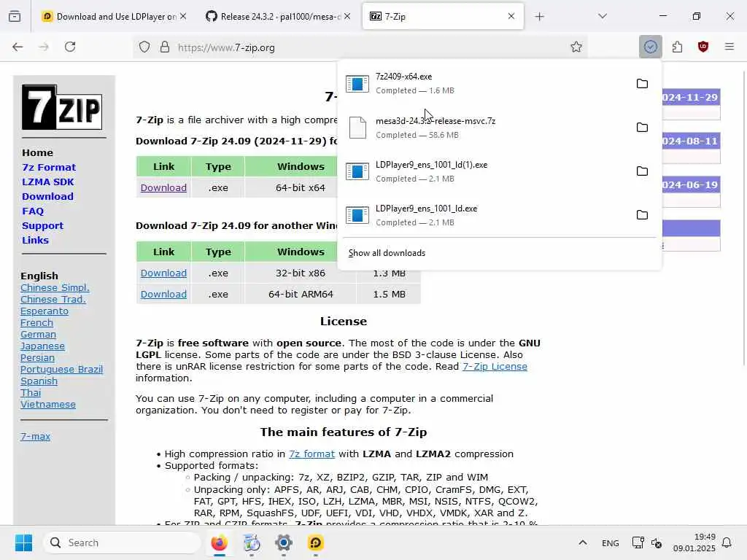Click the 7z2409-x64.exe file icon
Viewport: 747px width, 560px height.
coord(357,84)
